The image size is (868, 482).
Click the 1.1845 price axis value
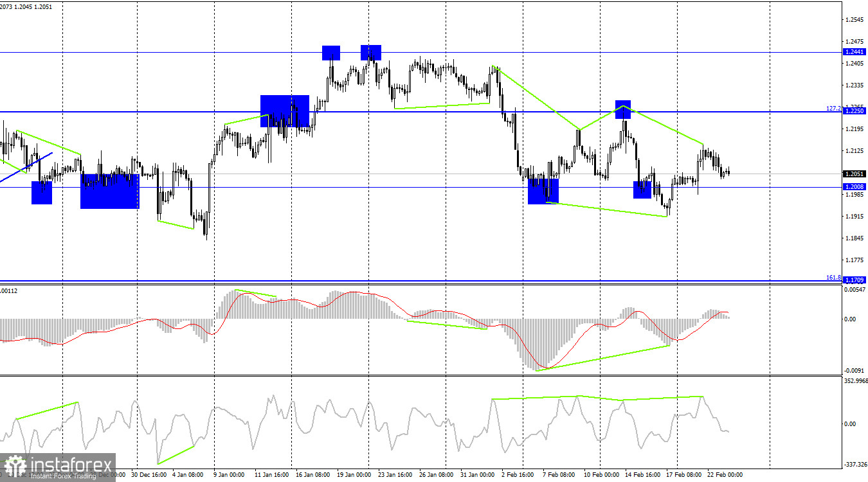pyautogui.click(x=856, y=238)
